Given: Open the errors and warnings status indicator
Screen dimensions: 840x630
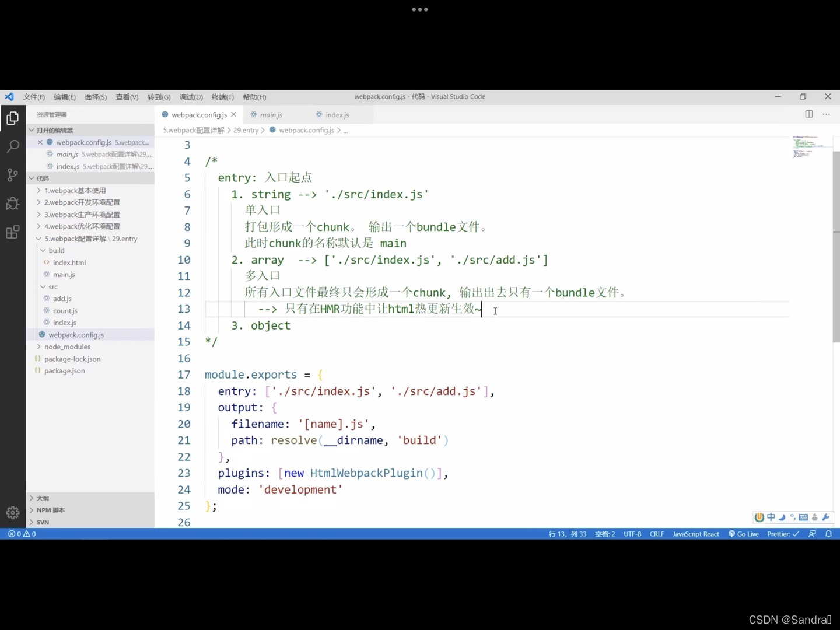Looking at the screenshot, I should pos(22,534).
